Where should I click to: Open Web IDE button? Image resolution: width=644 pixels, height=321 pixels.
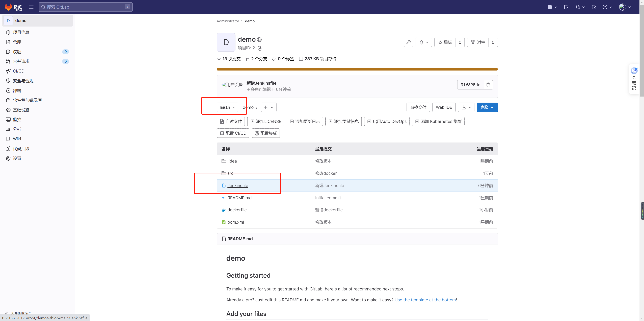coord(444,107)
